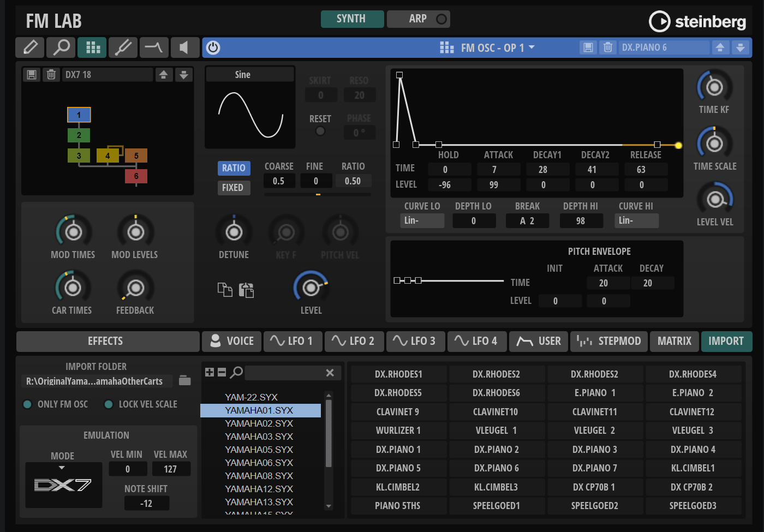Viewport: 764px width, 532px height.
Task: Import the CLAVINET 9 patch
Action: click(398, 412)
